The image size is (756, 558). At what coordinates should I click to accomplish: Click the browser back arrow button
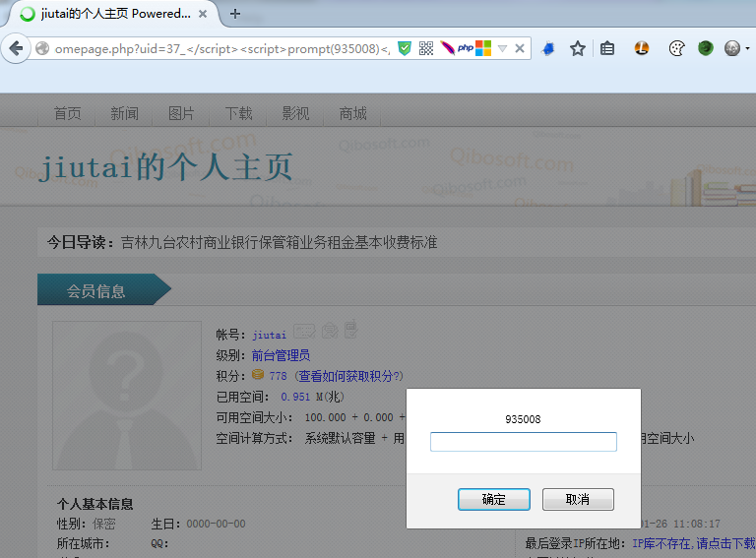point(16,48)
